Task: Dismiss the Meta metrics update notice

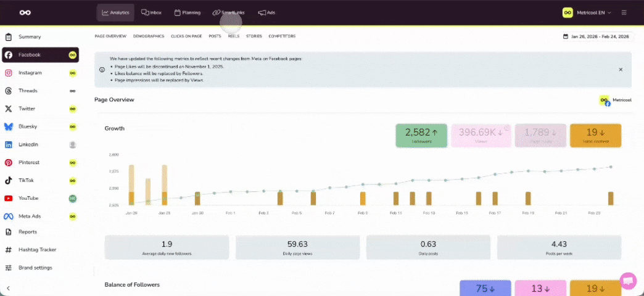Action: [x=621, y=69]
